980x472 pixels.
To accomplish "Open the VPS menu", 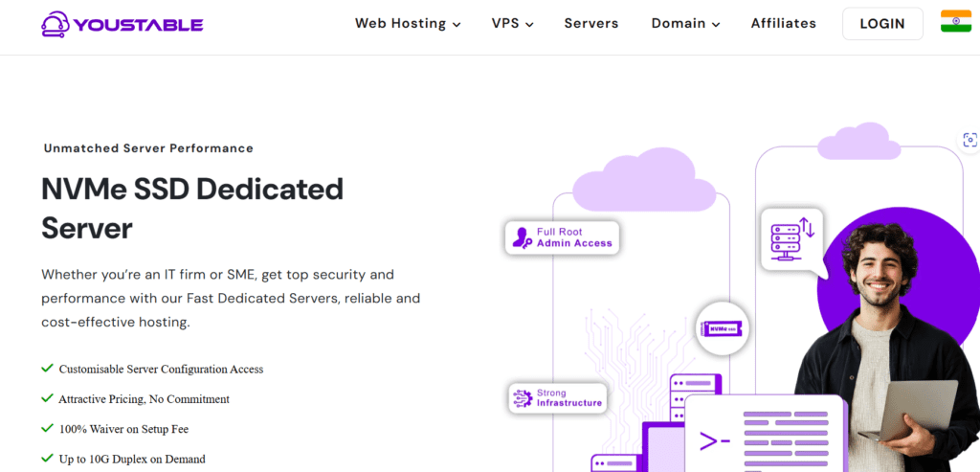I will (x=512, y=24).
